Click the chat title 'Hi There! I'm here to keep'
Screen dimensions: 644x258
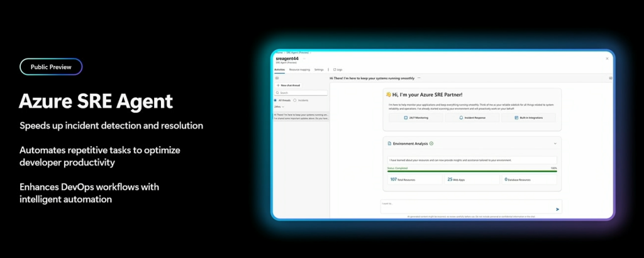click(x=372, y=77)
